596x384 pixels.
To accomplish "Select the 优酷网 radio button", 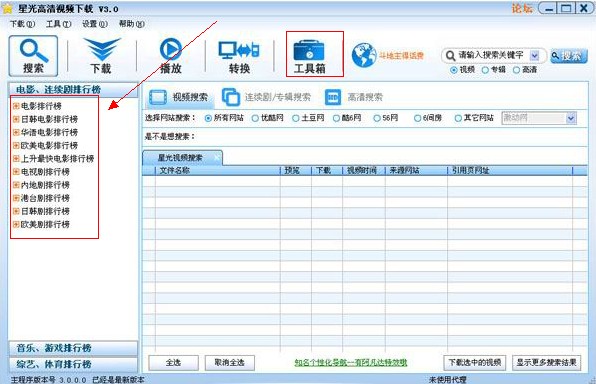I will click(255, 118).
